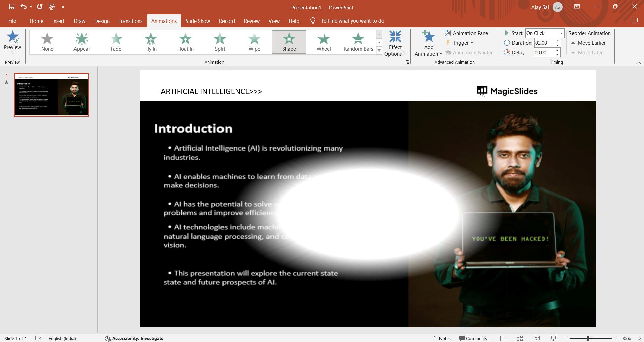Open the Start timing dropdown

click(x=561, y=33)
